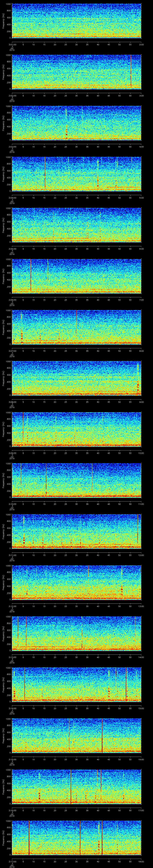Click the 3:03:00 start time label
Viewport: 153px width, 868px height.
[x=12, y=147]
